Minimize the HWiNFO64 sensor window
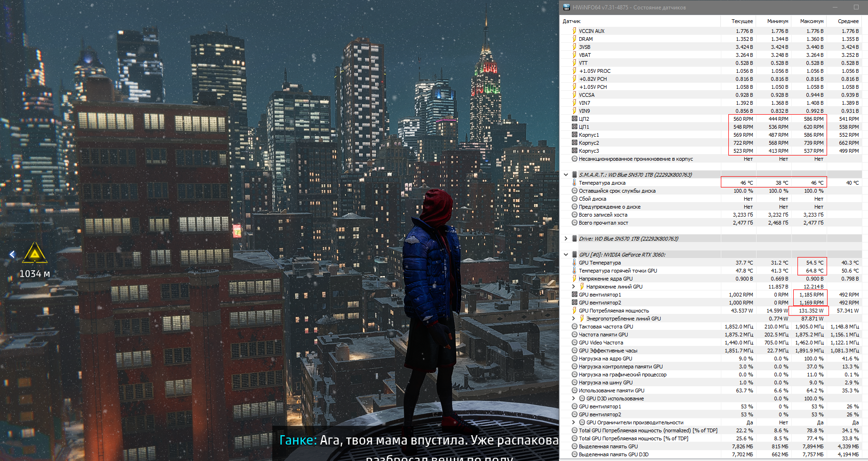The image size is (868, 461). click(x=835, y=7)
